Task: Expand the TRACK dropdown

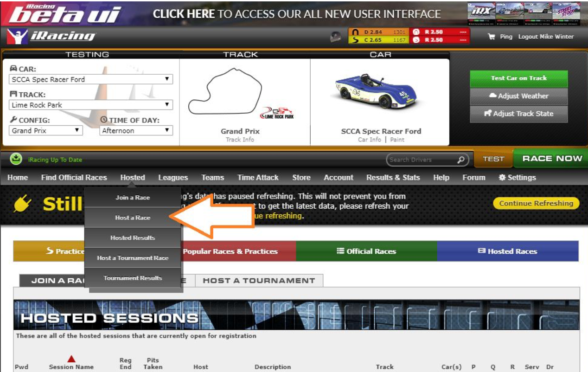Action: click(x=91, y=105)
